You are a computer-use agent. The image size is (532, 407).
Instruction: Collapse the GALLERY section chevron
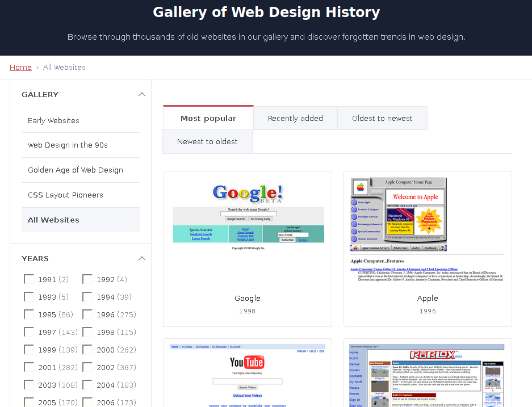(x=142, y=94)
